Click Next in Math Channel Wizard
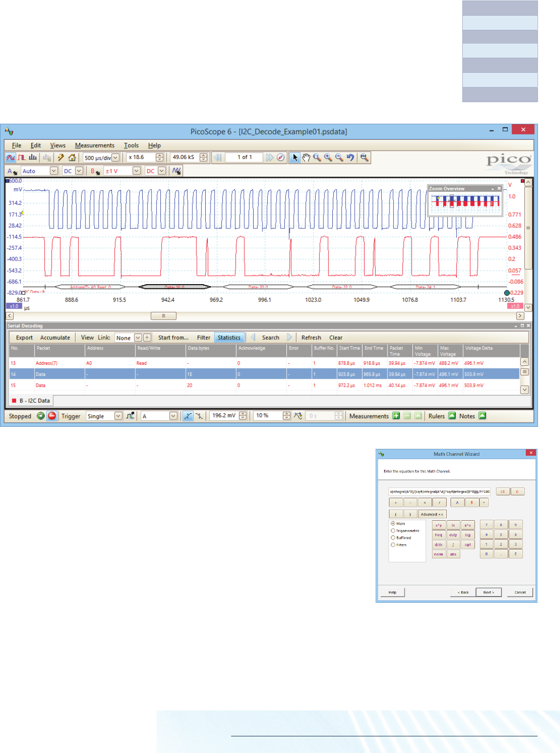This screenshot has width=560, height=753. point(489,592)
